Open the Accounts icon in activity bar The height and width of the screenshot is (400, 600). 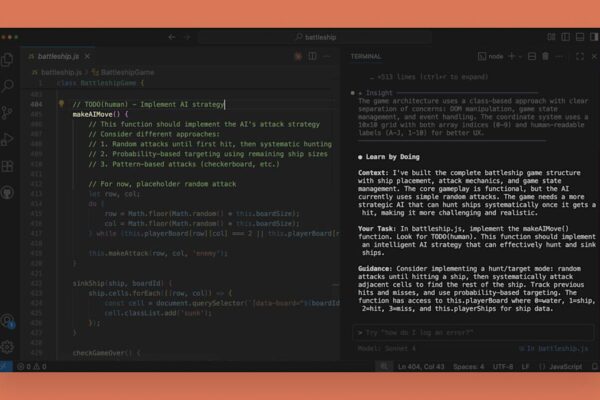[7, 321]
